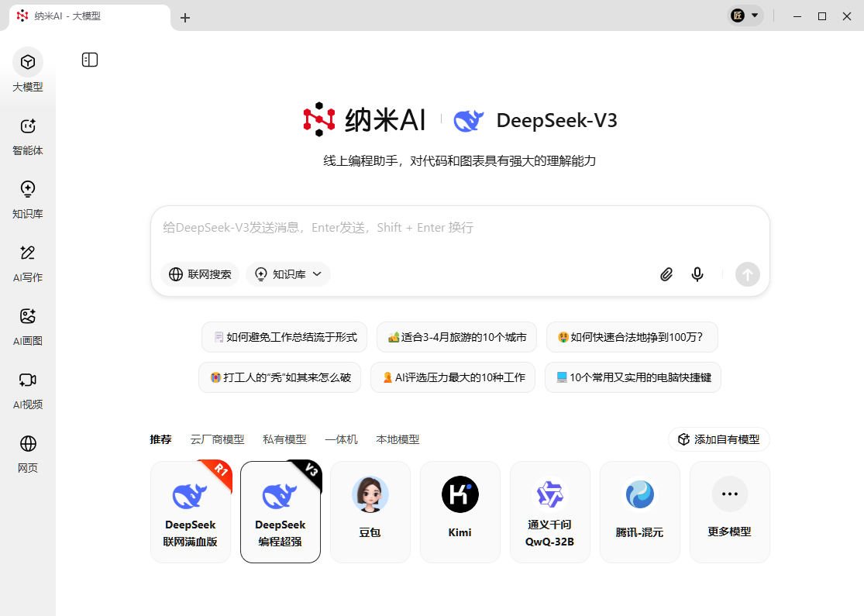
Task: Choose prompt 10个常用又实用的电脑快捷键
Action: pos(633,377)
